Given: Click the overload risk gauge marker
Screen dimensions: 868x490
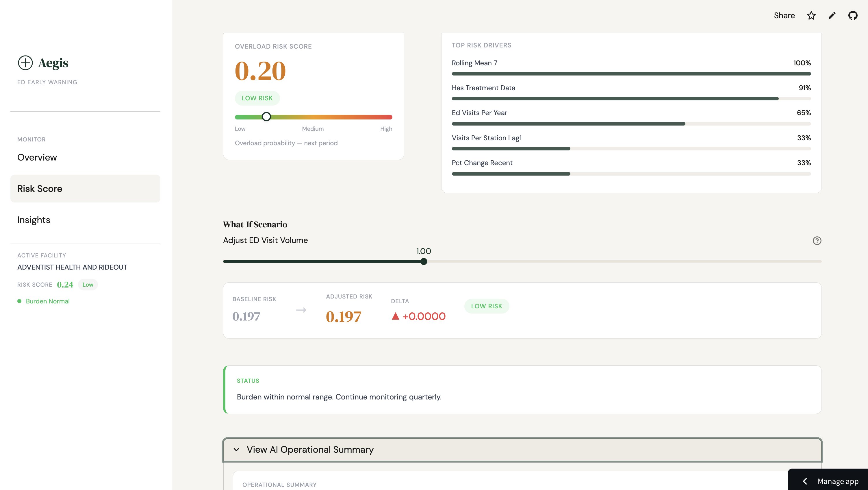Looking at the screenshot, I should (266, 117).
